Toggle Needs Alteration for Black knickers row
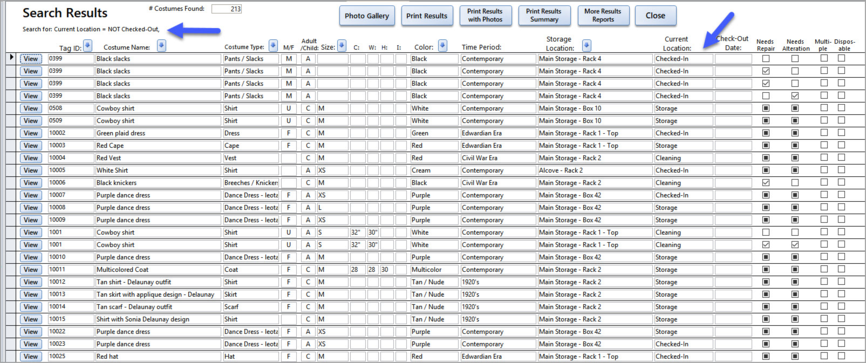Image resolution: width=866 pixels, height=363 pixels. 795,182
